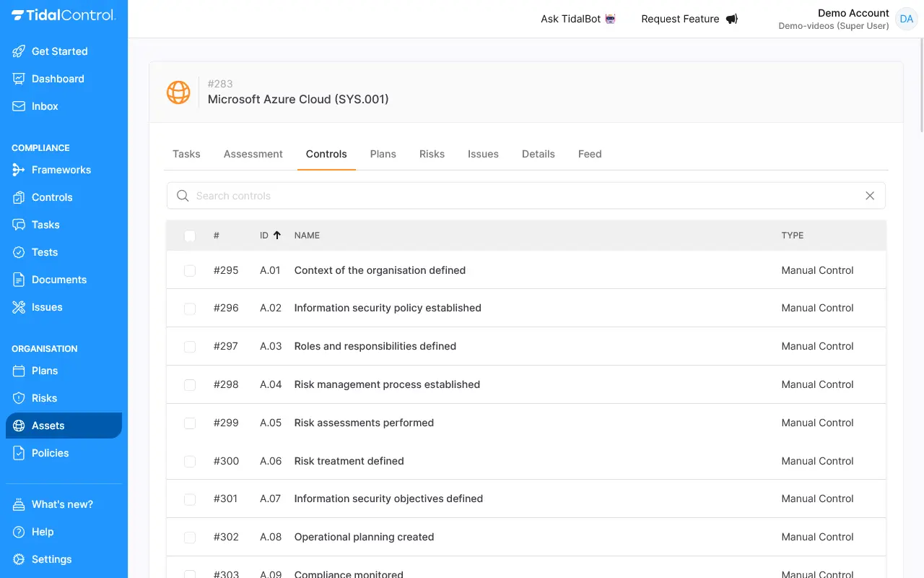
Task: Toggle the select-all header checkbox
Action: click(x=190, y=236)
